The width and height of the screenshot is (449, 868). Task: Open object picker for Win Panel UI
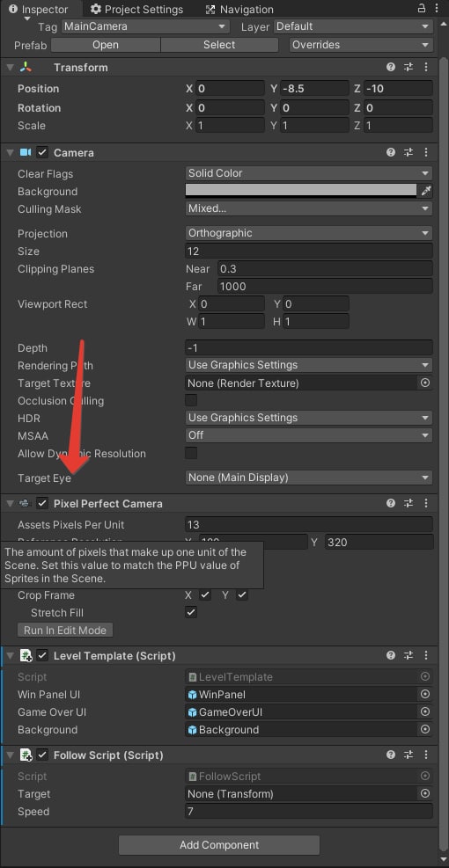click(425, 694)
